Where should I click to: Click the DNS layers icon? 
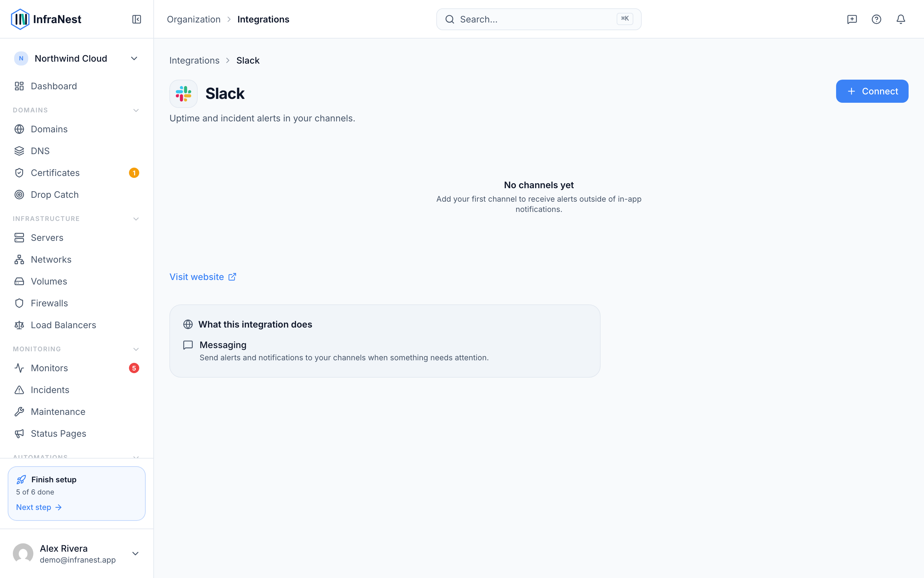pyautogui.click(x=19, y=151)
